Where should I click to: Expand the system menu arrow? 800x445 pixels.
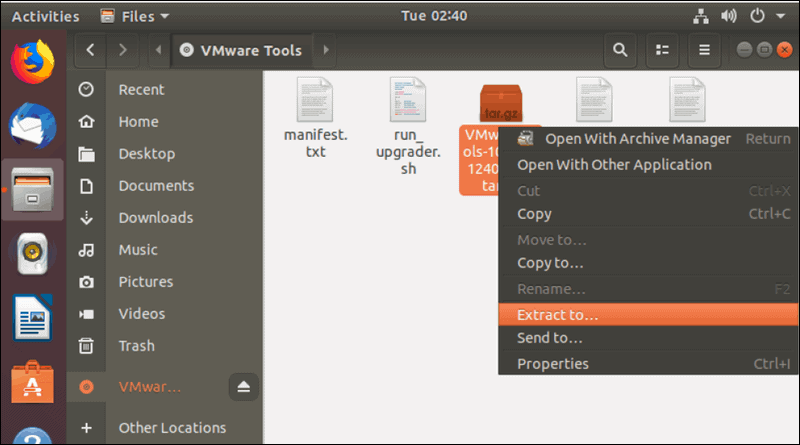tap(780, 16)
